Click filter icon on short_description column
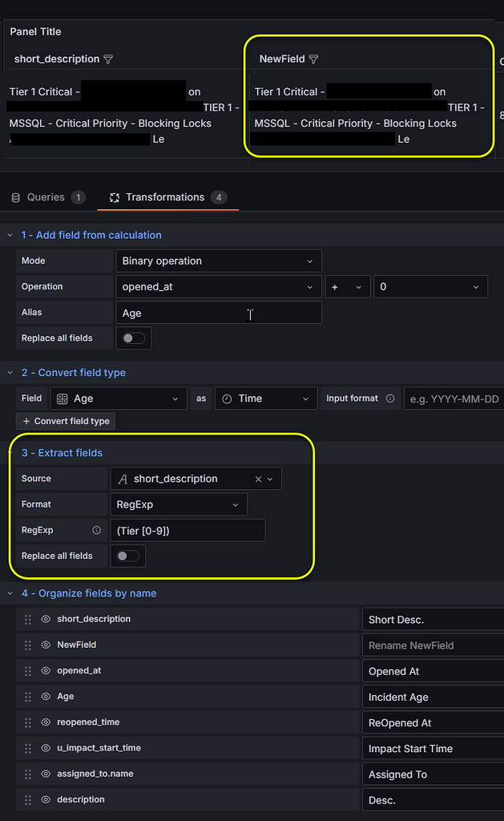Image resolution: width=504 pixels, height=821 pixels. pyautogui.click(x=108, y=59)
